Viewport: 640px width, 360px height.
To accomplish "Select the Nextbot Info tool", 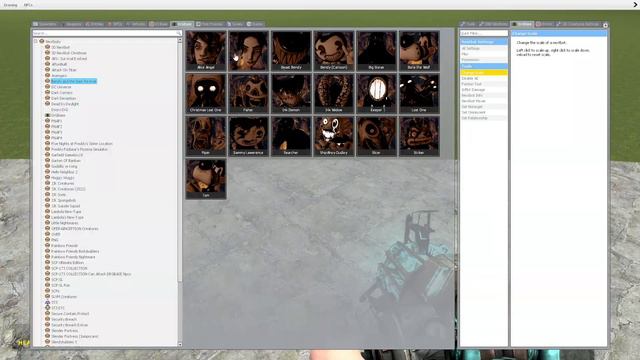I will pyautogui.click(x=484, y=95).
